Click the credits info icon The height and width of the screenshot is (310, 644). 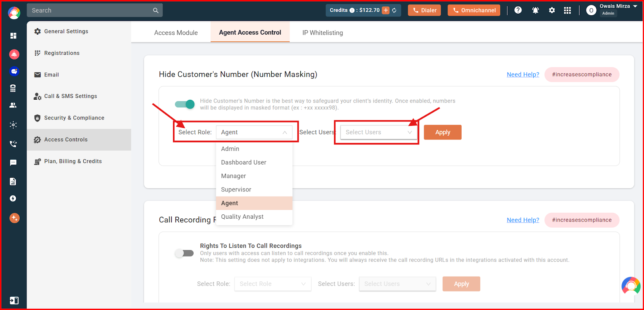352,10
